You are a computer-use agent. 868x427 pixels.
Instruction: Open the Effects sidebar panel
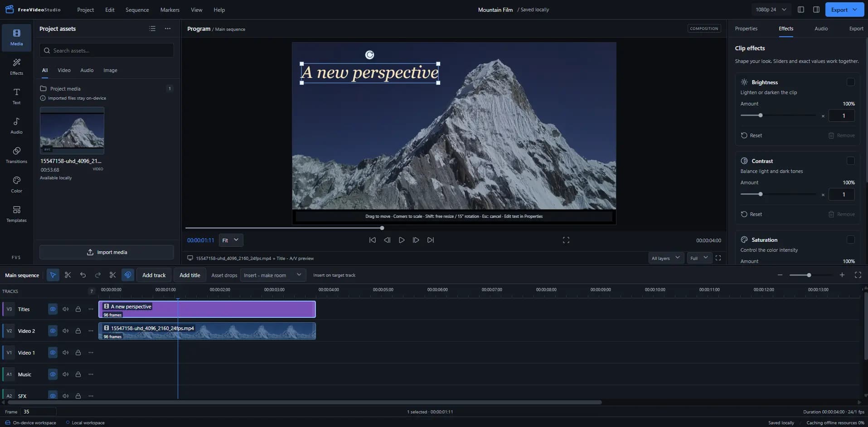click(16, 66)
